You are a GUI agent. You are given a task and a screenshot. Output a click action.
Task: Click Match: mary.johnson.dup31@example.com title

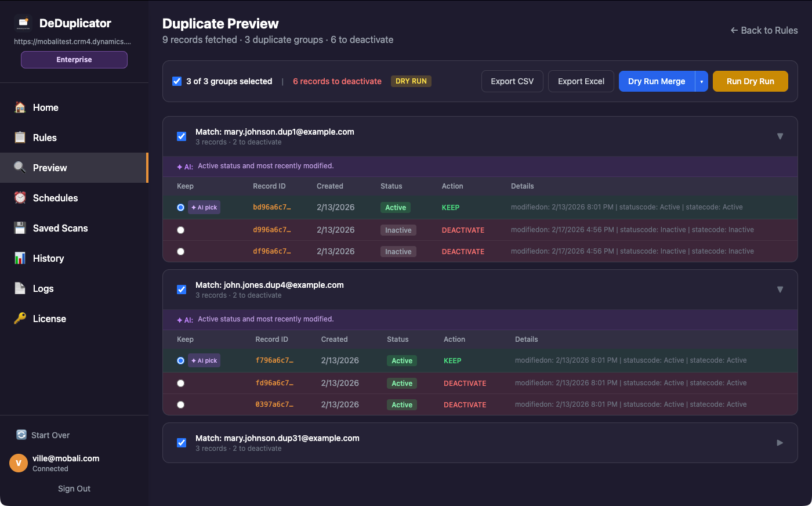(277, 438)
